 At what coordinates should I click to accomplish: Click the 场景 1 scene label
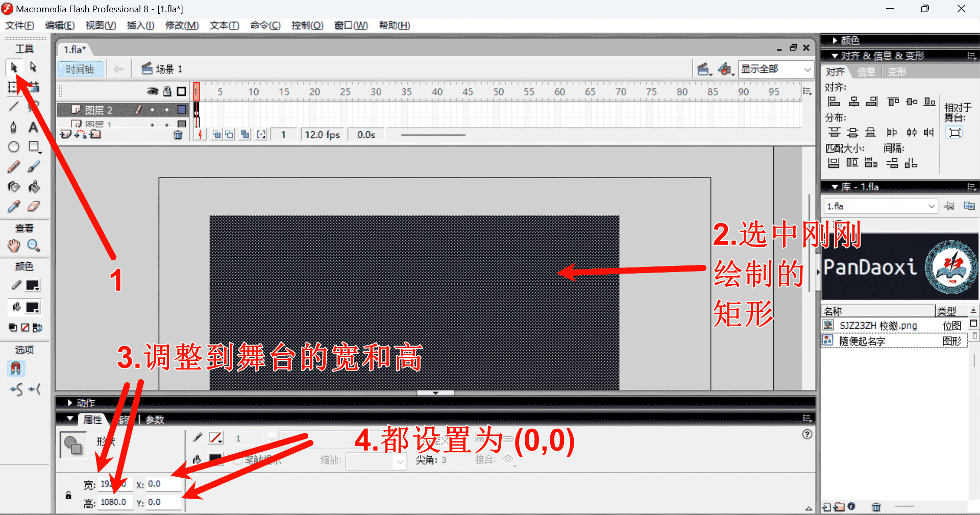[x=168, y=69]
